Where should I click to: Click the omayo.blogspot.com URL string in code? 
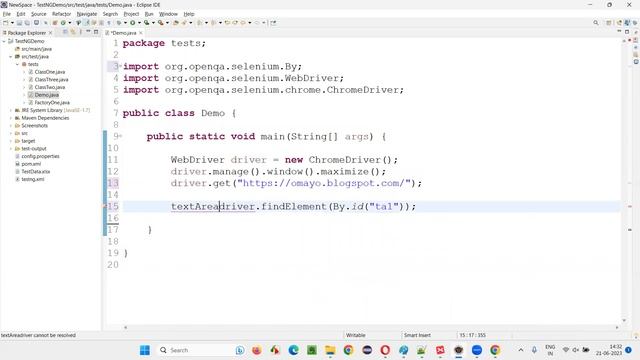pos(323,183)
